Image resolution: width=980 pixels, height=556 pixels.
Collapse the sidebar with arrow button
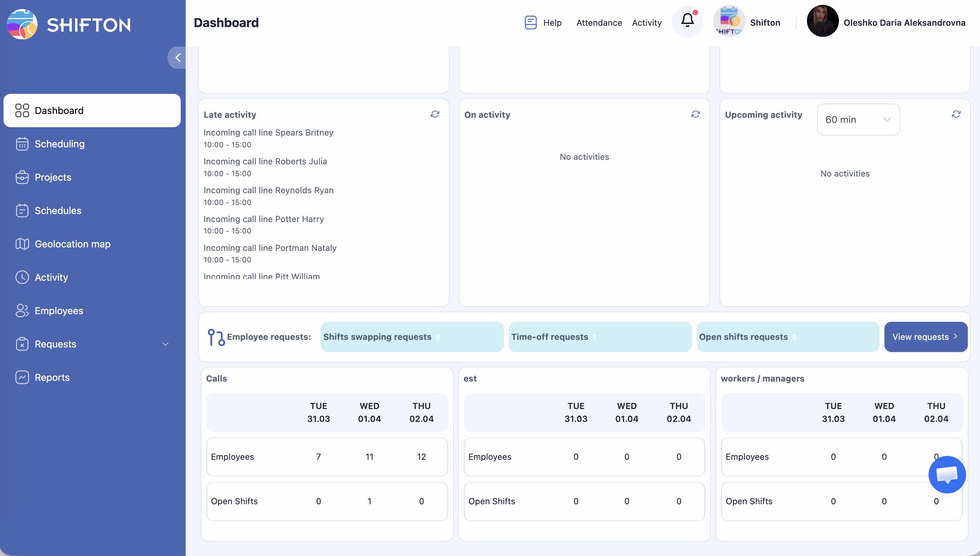pos(178,58)
